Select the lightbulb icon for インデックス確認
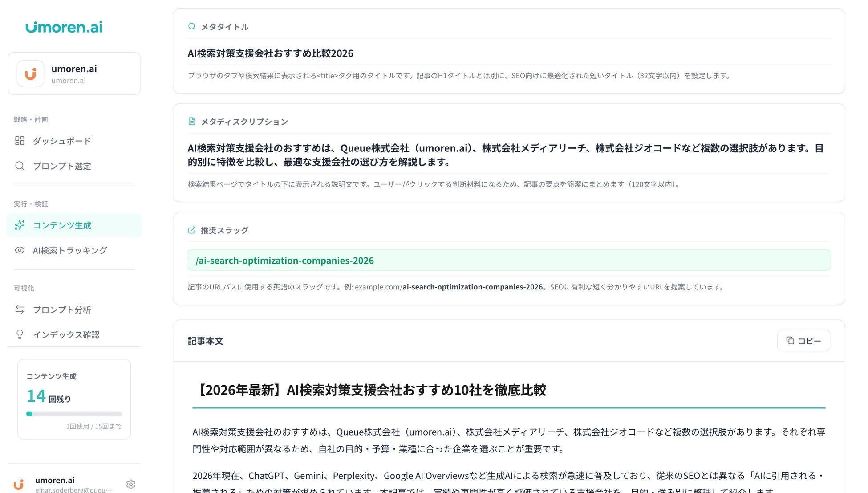This screenshot has height=493, width=868. click(x=20, y=334)
